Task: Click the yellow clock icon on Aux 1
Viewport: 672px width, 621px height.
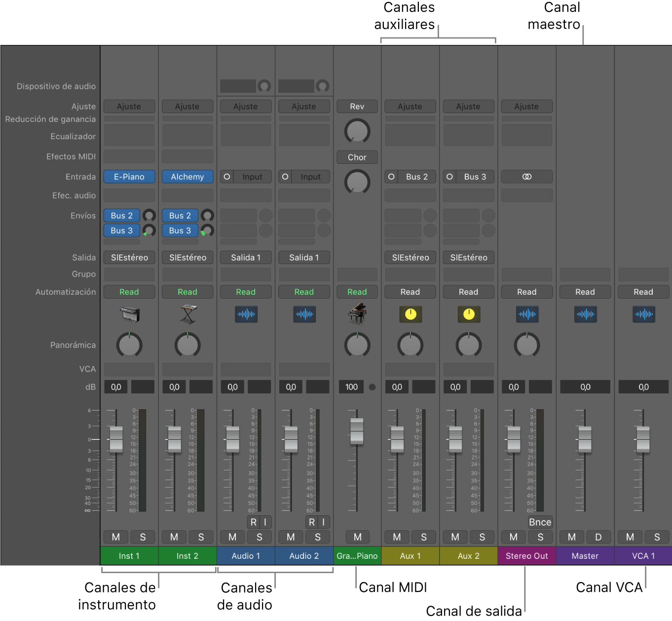Action: [411, 314]
